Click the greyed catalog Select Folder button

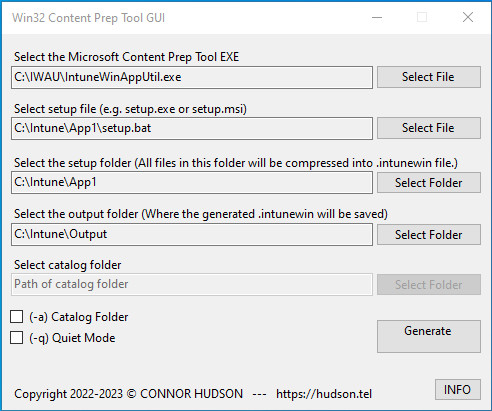pos(429,285)
